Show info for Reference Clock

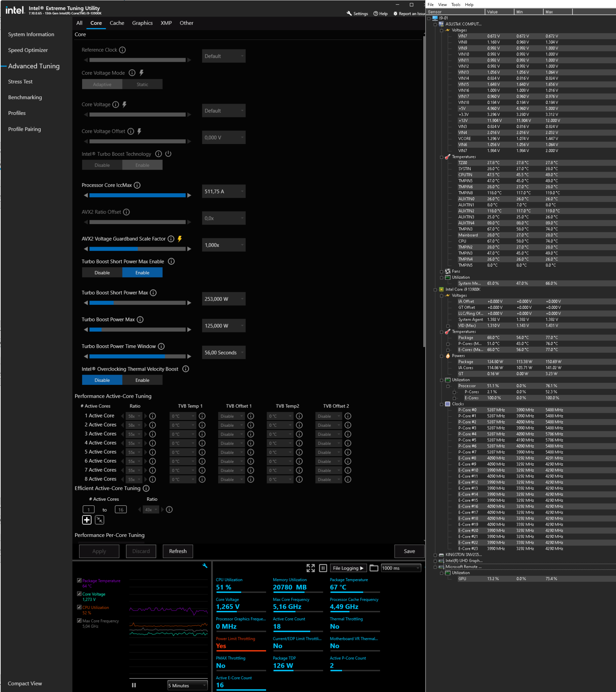(x=122, y=50)
